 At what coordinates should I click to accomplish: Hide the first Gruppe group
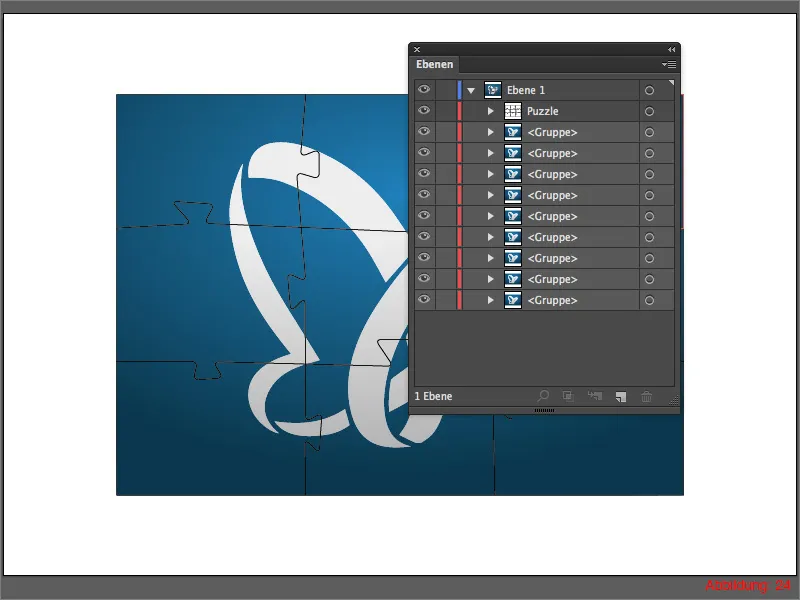[424, 132]
